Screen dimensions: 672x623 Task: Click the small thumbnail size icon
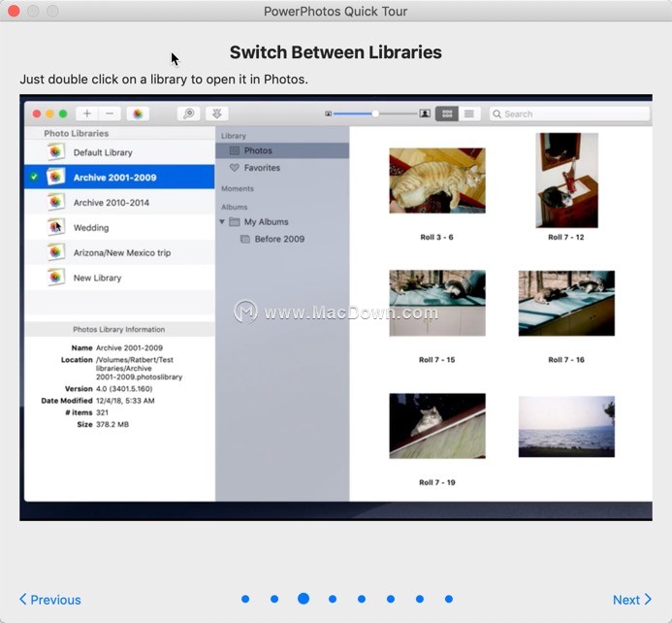[329, 114]
